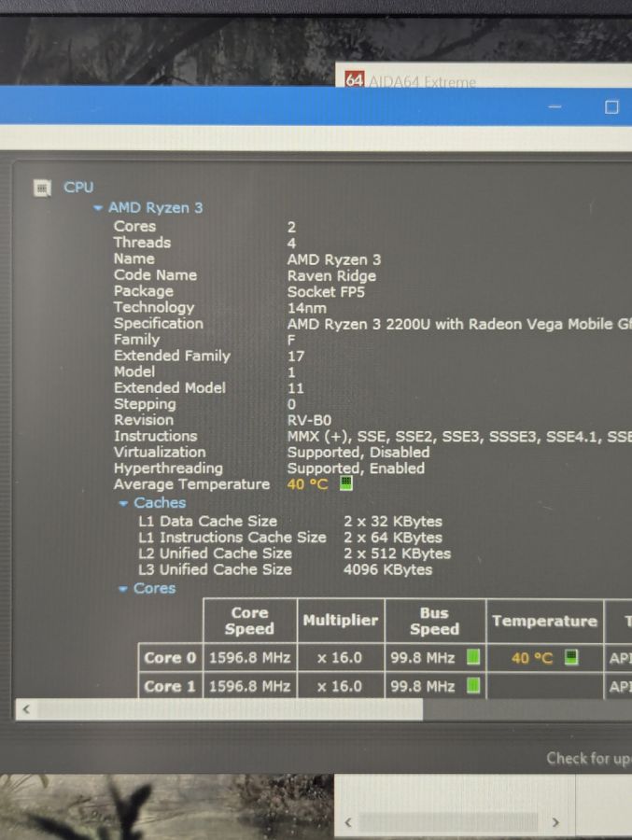
Task: Select the Code Name row label
Action: tap(156, 274)
